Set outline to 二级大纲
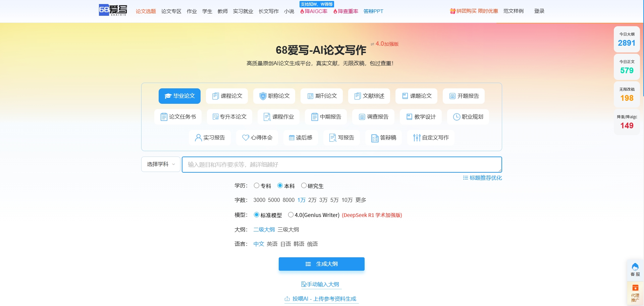Image resolution: width=644 pixels, height=306 pixels. (x=264, y=230)
